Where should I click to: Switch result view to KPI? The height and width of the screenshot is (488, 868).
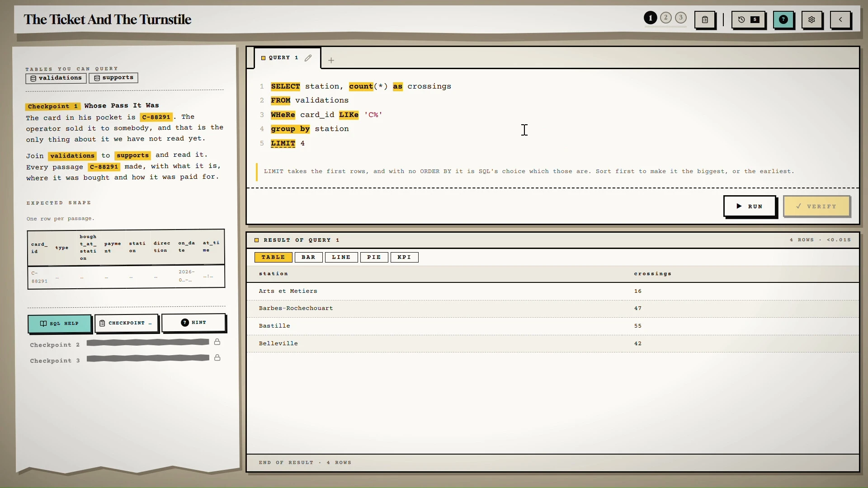pos(404,258)
